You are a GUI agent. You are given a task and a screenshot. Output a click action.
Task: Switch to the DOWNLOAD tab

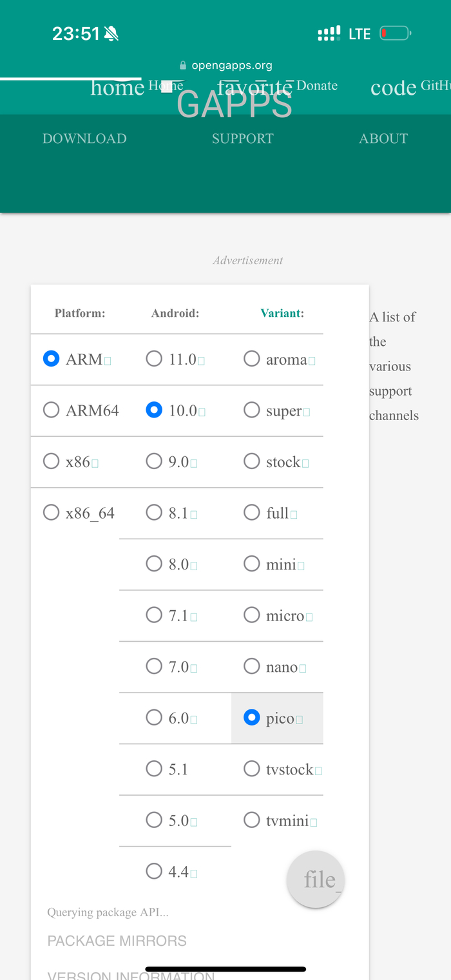tap(84, 139)
